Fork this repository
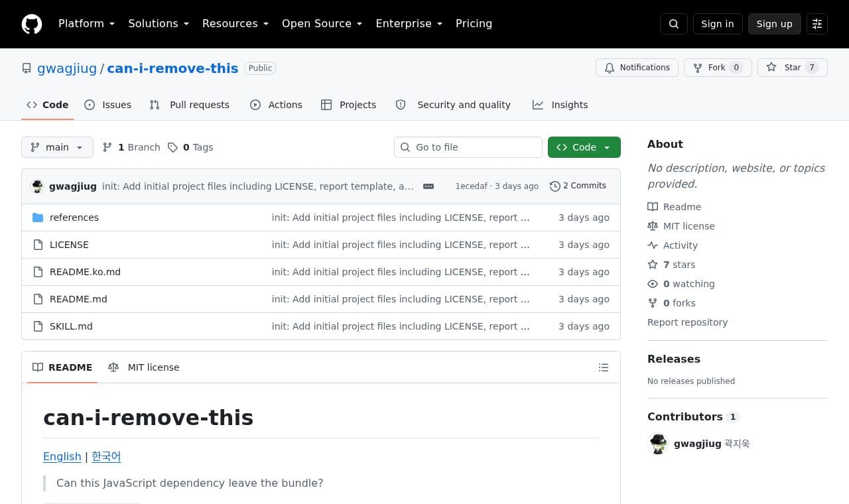Screen dimensions: 849x504 [718, 68]
